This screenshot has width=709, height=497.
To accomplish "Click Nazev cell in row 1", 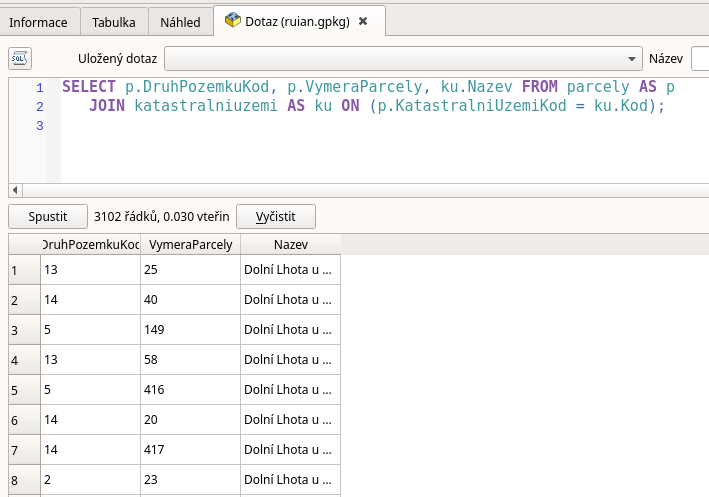I will point(290,270).
